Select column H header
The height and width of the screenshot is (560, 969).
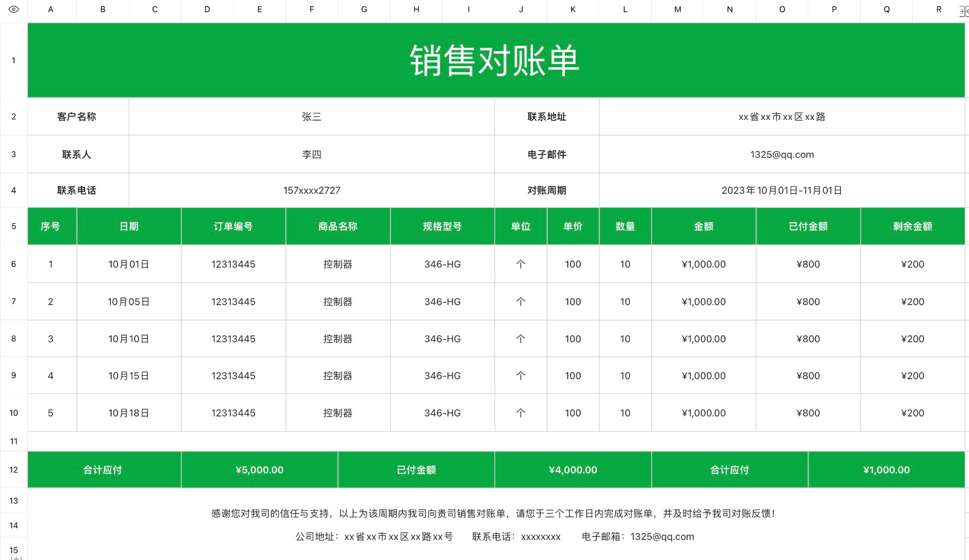[417, 9]
